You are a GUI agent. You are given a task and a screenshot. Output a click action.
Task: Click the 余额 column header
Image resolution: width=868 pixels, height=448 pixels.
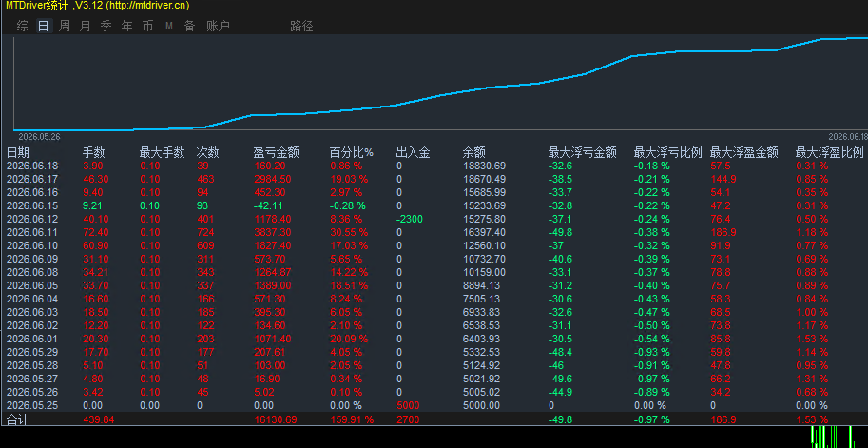click(x=474, y=153)
